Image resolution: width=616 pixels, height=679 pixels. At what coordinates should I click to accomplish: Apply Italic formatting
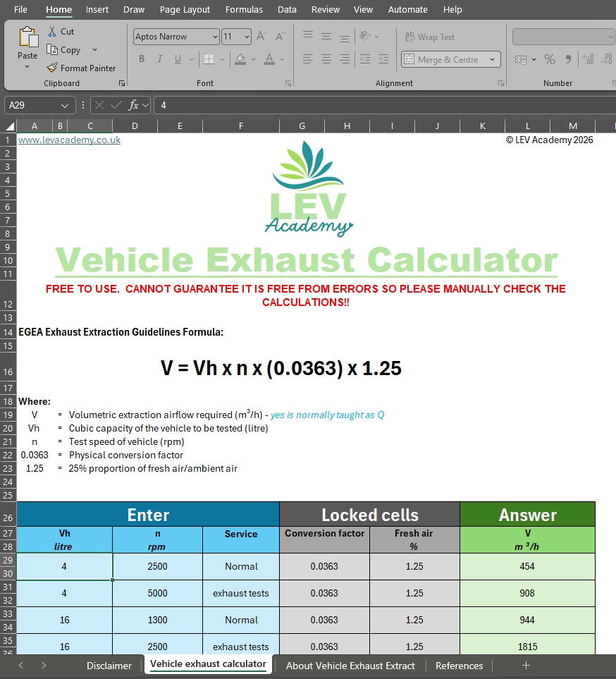(160, 59)
